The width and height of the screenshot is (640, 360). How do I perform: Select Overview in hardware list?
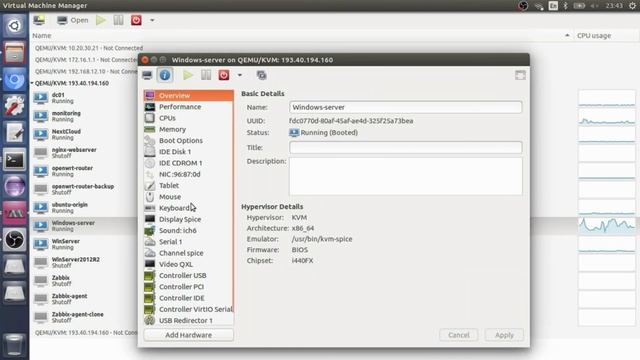point(189,96)
